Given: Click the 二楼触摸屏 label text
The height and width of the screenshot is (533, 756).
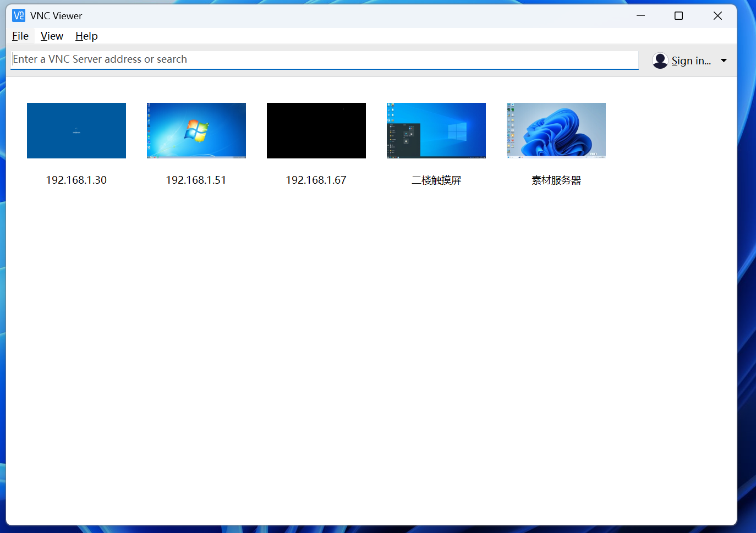Looking at the screenshot, I should coord(436,180).
